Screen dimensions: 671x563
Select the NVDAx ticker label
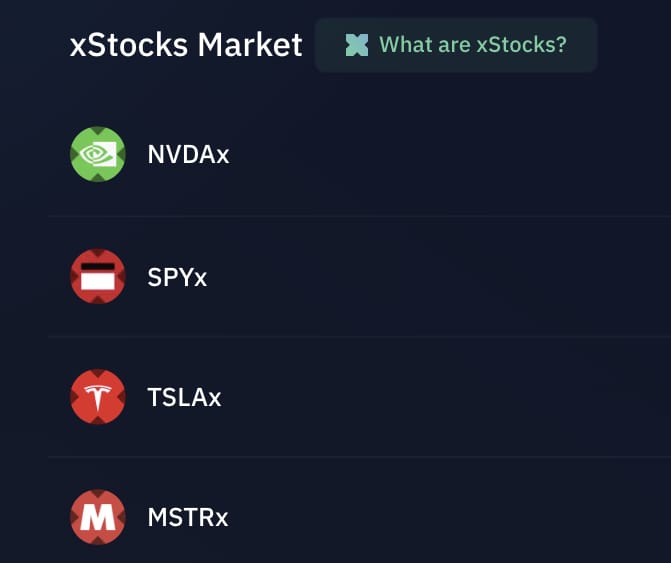point(188,154)
